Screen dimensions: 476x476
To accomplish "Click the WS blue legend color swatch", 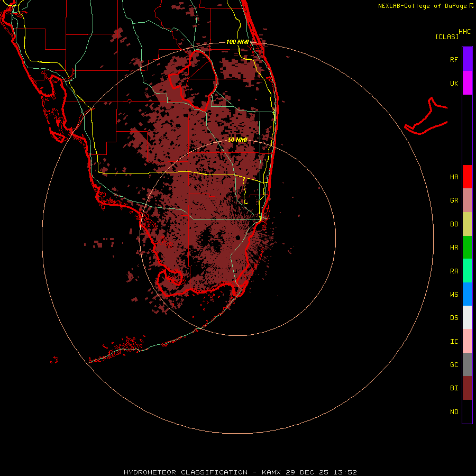I will tap(467, 294).
